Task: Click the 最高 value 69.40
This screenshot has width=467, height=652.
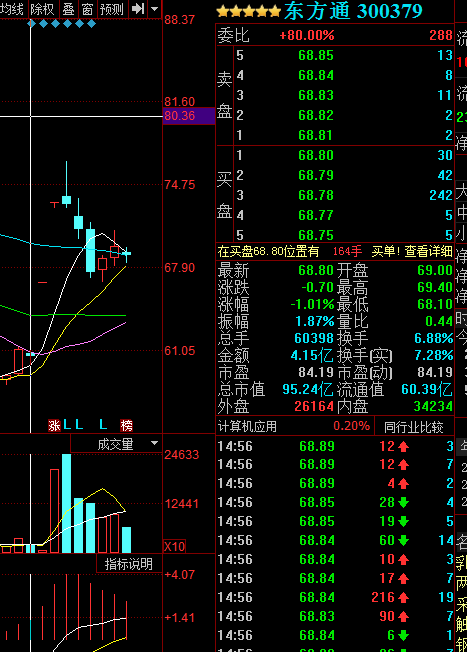Action: (435, 287)
